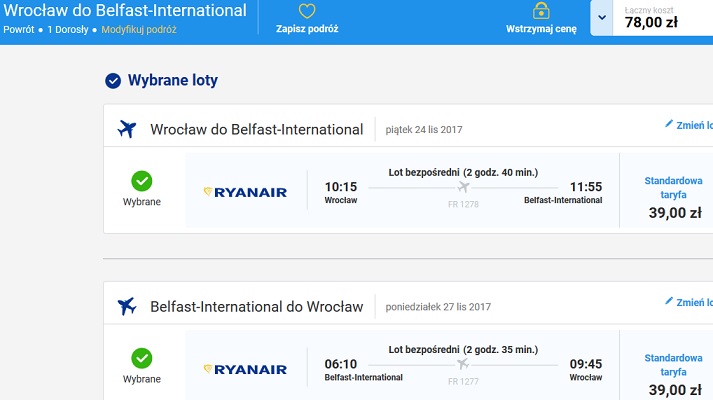The height and width of the screenshot is (400, 713).
Task: Click the outbound flight airplane icon
Action: point(127,129)
